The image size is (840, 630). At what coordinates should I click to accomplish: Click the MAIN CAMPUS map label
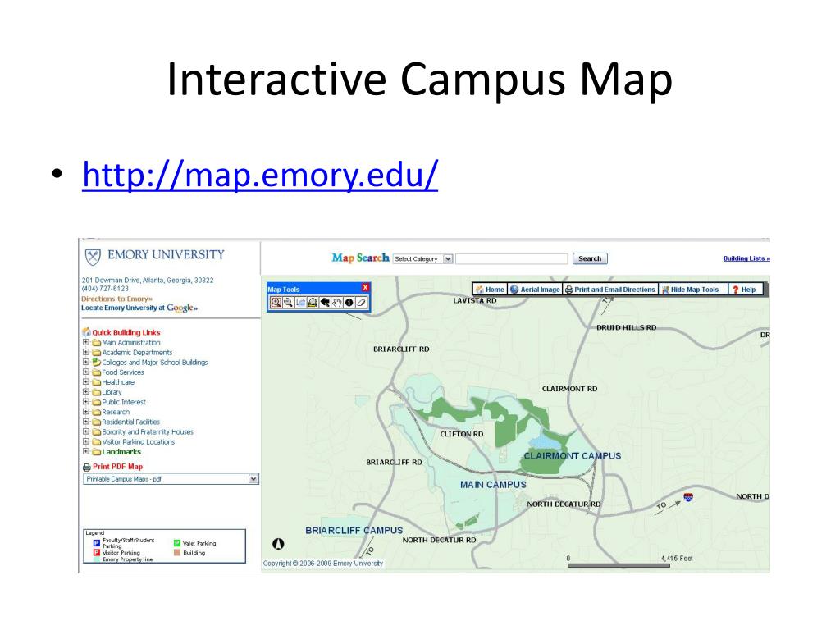(x=493, y=485)
